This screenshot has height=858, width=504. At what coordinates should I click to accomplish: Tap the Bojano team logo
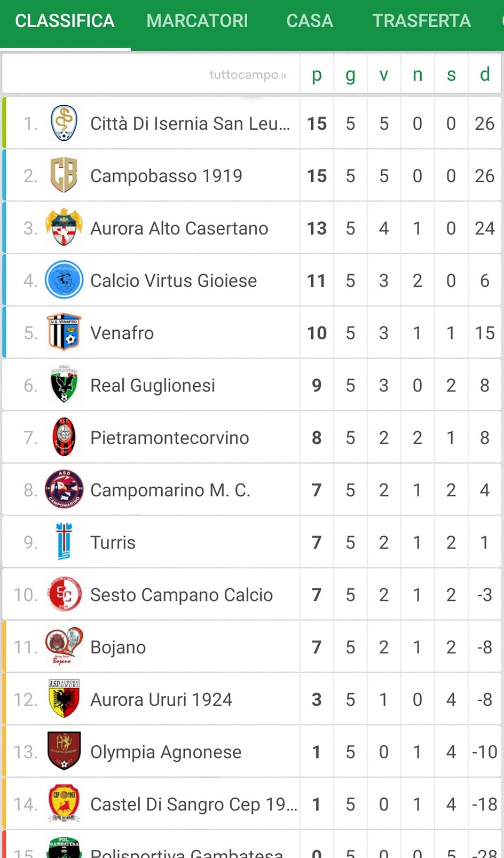coord(64,646)
